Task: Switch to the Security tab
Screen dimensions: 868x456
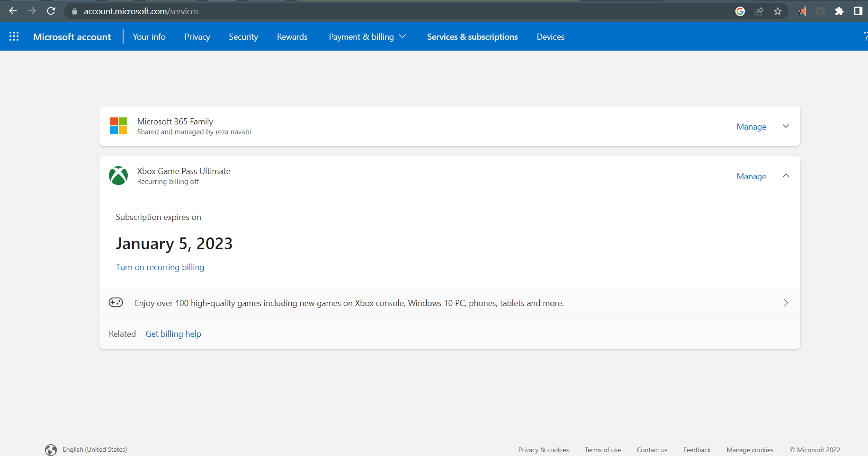Action: click(x=243, y=37)
